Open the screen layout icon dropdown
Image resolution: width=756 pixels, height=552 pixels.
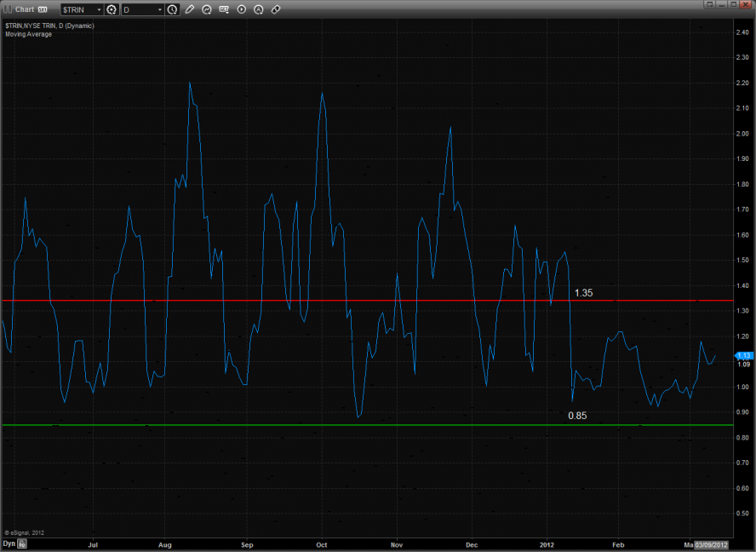coord(225,9)
